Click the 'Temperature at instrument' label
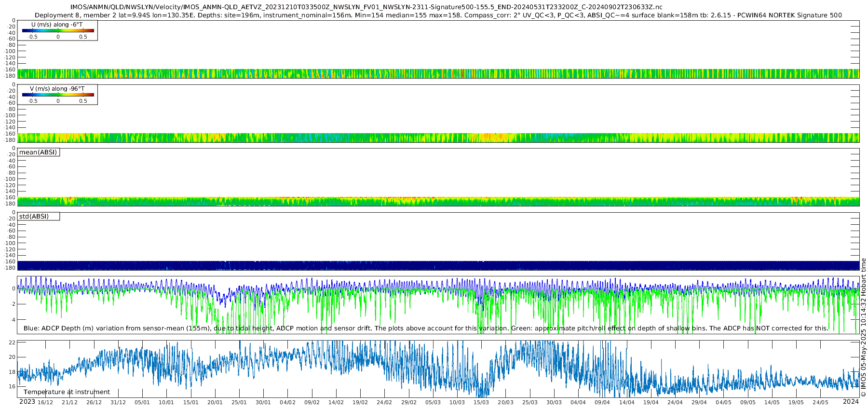The height and width of the screenshot is (410, 868). pos(67,392)
